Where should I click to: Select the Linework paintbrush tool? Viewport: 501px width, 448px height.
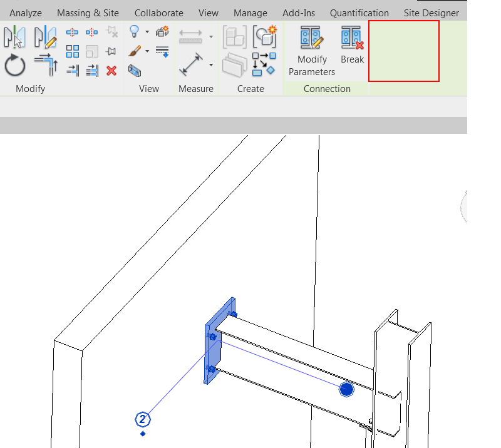134,51
